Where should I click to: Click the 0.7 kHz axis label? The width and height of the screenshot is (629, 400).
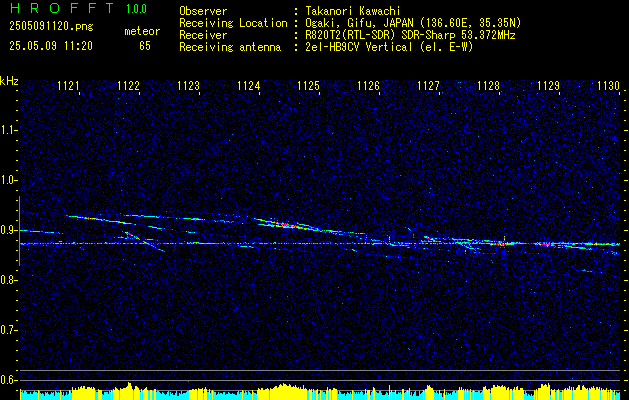[x=8, y=330]
